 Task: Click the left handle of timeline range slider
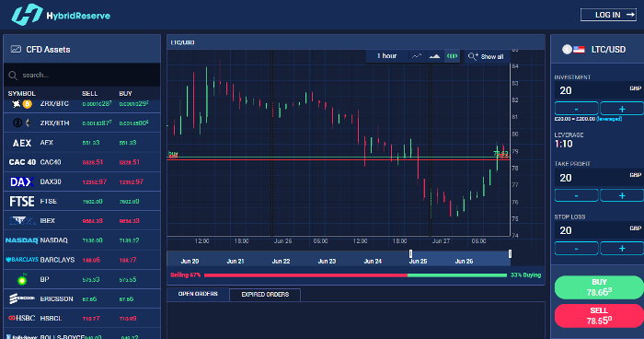click(x=410, y=254)
